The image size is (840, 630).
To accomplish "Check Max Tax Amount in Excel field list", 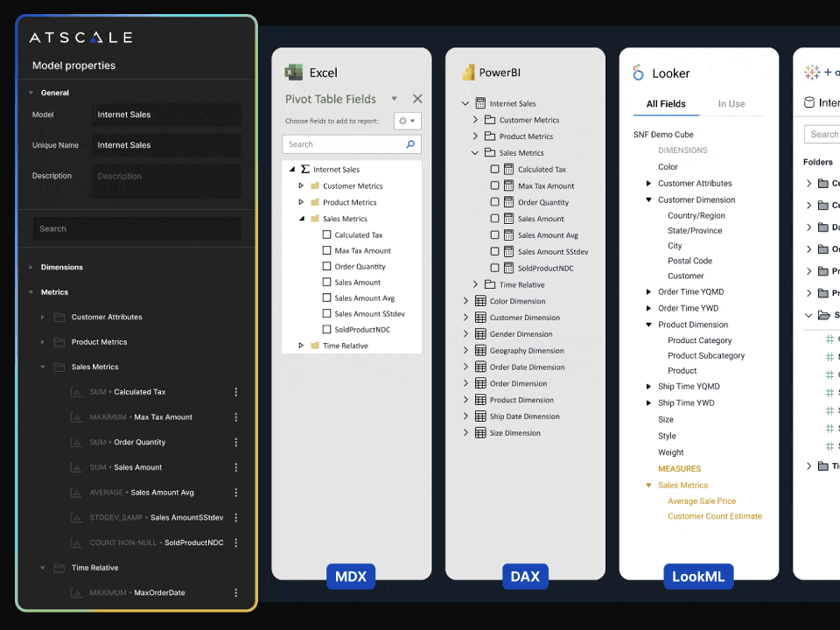I will click(x=326, y=250).
